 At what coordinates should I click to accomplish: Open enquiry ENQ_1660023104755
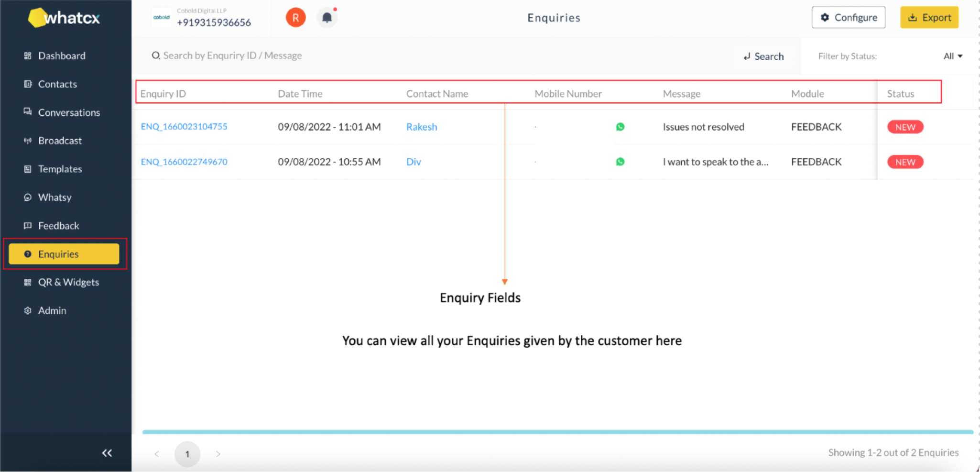[x=184, y=126]
